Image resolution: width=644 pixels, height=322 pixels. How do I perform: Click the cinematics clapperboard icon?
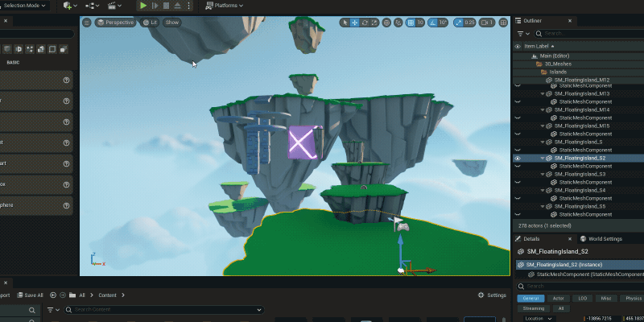click(114, 6)
